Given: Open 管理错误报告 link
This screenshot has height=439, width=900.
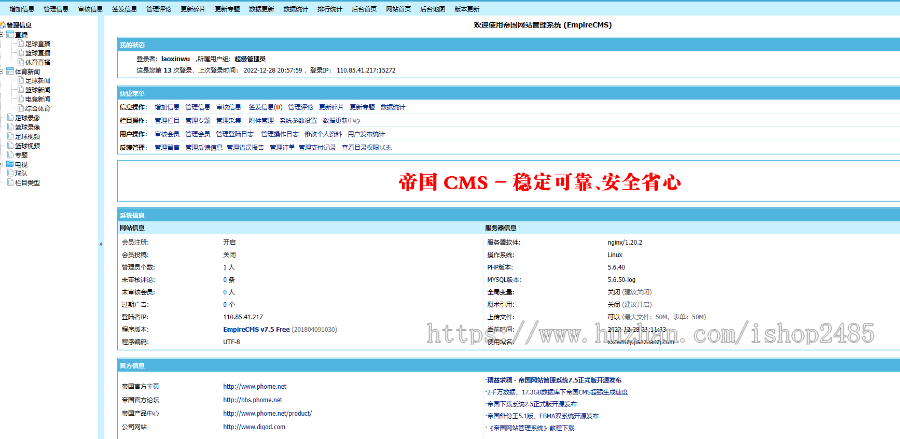Looking at the screenshot, I should 245,147.
